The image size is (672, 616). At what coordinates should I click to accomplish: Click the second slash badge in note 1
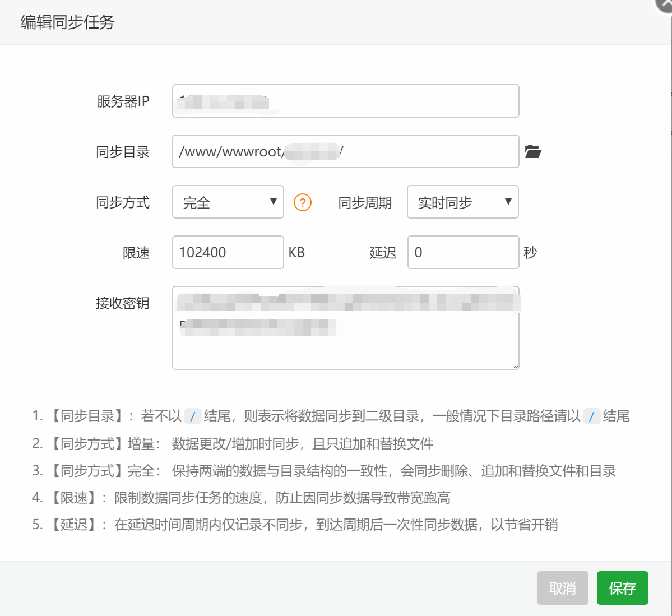(x=592, y=415)
